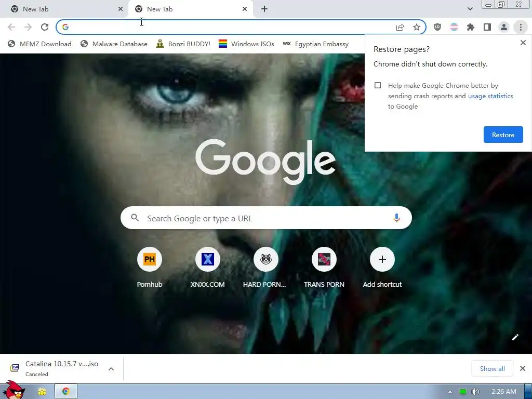
Task: Enable sending crash reports checkbox
Action: click(x=378, y=85)
